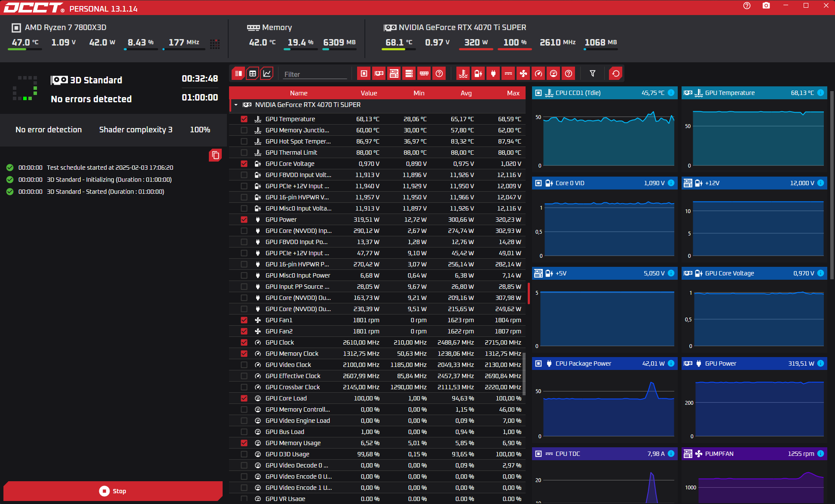The width and height of the screenshot is (835, 504).
Task: Toggle the load/usage sensor type filter
Action: [x=553, y=73]
